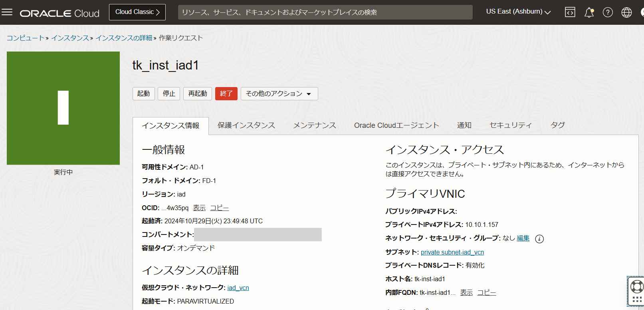Open the lifebuoy support widget
This screenshot has width=644, height=310.
click(636, 286)
